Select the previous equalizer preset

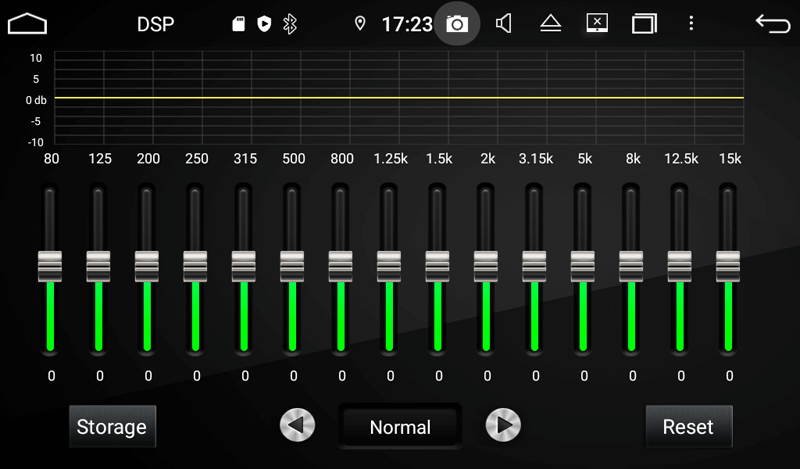point(297,425)
